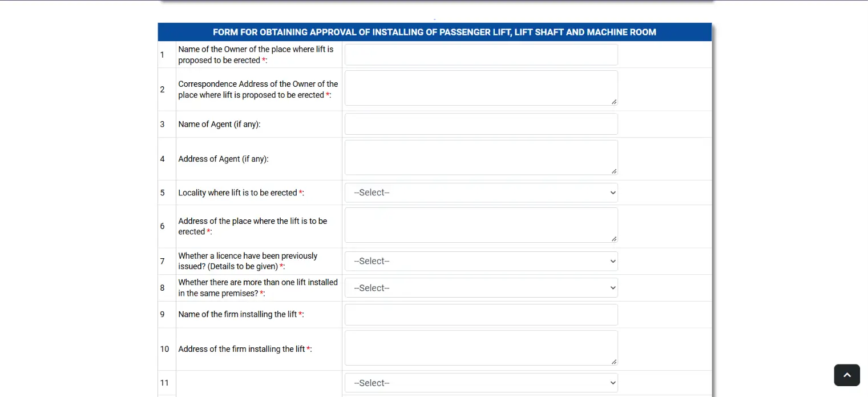Screen dimensions: 868x397
Task: Click the Correspondence Address of the Owner textarea
Action: click(481, 88)
